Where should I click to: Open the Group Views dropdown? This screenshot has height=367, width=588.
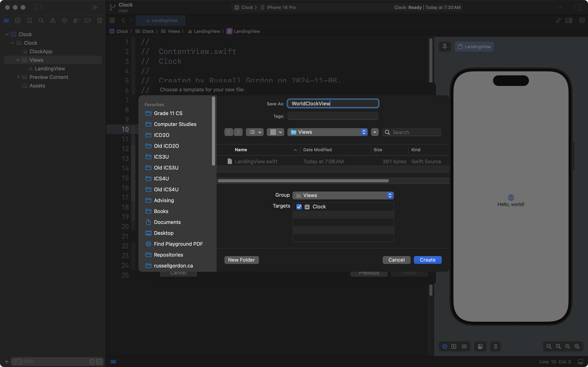point(343,195)
